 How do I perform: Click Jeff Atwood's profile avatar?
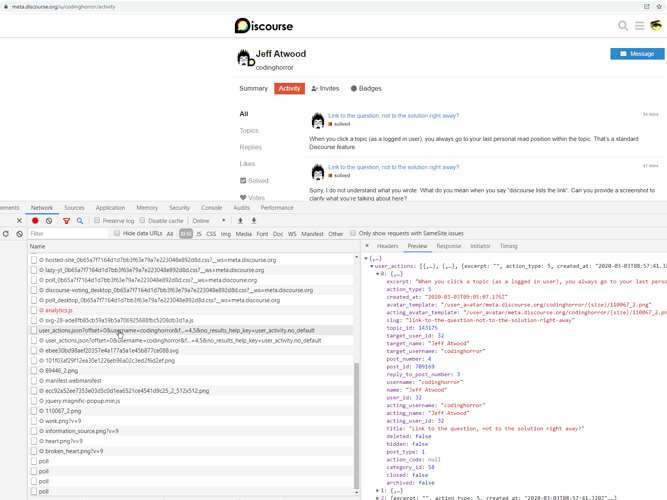pyautogui.click(x=245, y=58)
